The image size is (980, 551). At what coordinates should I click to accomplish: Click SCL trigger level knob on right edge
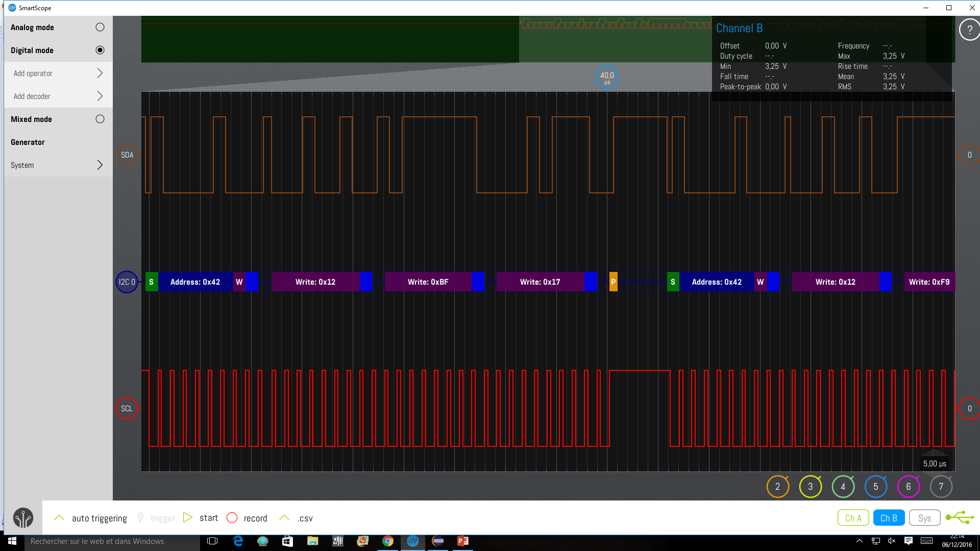(x=969, y=408)
